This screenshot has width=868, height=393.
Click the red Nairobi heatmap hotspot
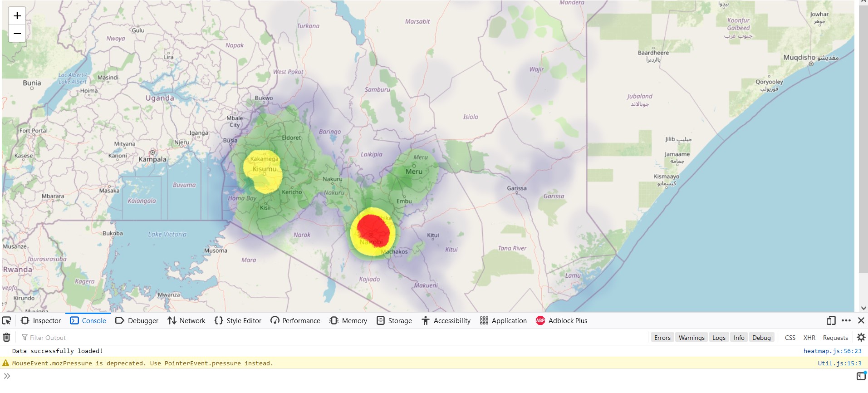(x=373, y=231)
